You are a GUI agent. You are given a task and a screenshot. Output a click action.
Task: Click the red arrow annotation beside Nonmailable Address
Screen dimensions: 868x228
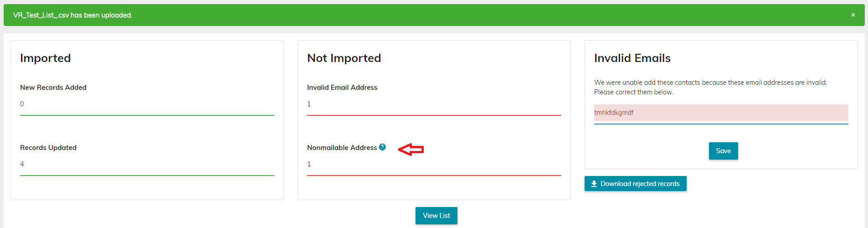tap(411, 149)
